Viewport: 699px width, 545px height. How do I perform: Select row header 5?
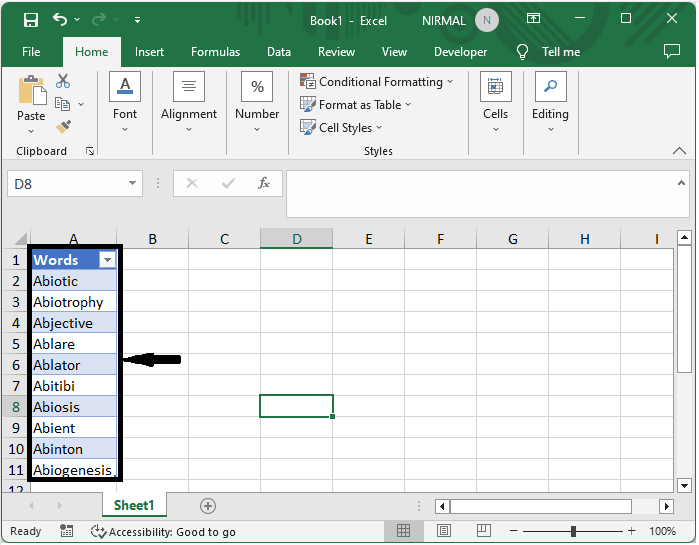point(16,344)
